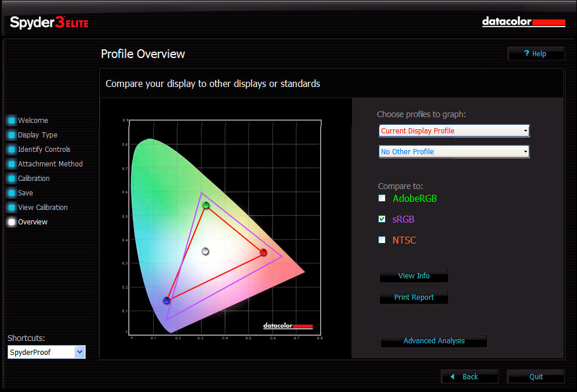Go to the Calibration step
The image size is (577, 392).
34,179
